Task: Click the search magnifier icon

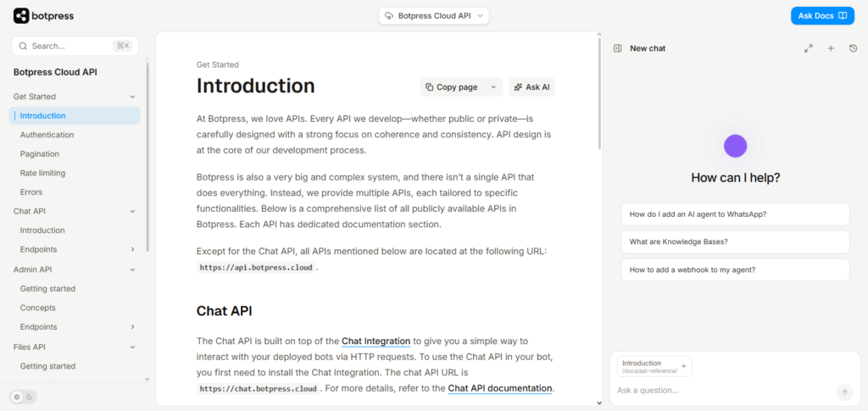Action: (23, 46)
